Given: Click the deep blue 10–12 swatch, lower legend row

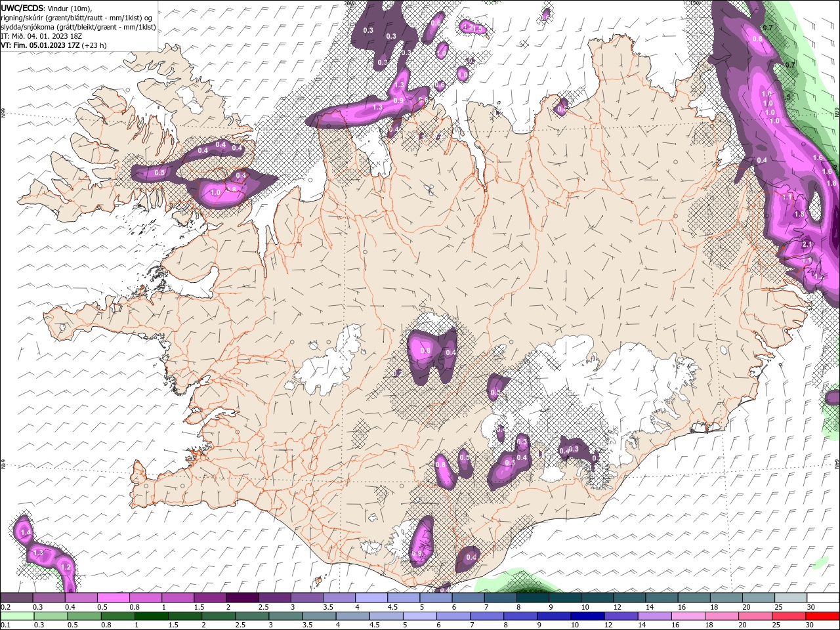Looking at the screenshot, I should click(588, 616).
